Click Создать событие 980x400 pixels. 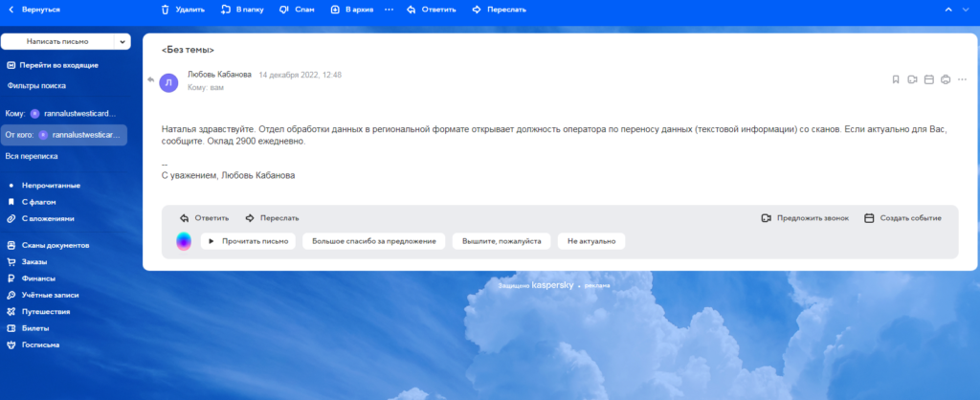902,218
